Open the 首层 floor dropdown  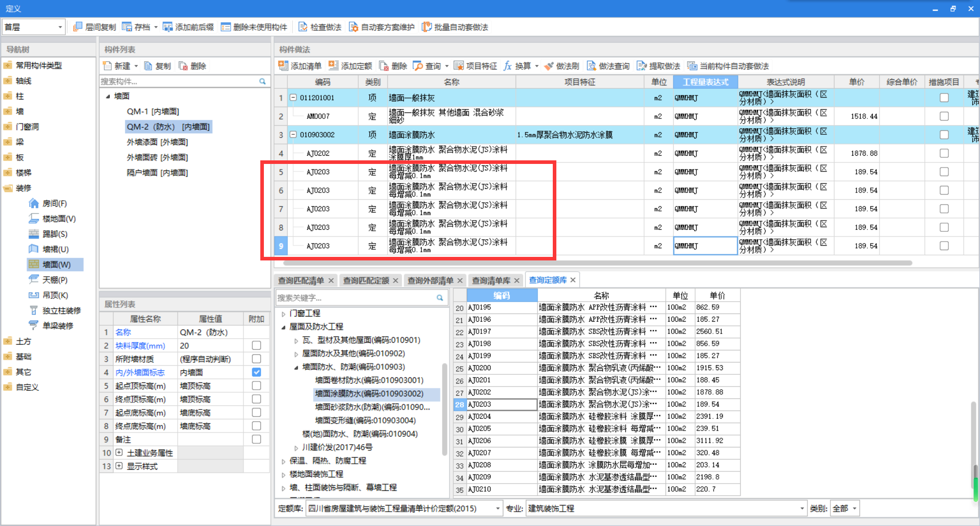tap(60, 27)
